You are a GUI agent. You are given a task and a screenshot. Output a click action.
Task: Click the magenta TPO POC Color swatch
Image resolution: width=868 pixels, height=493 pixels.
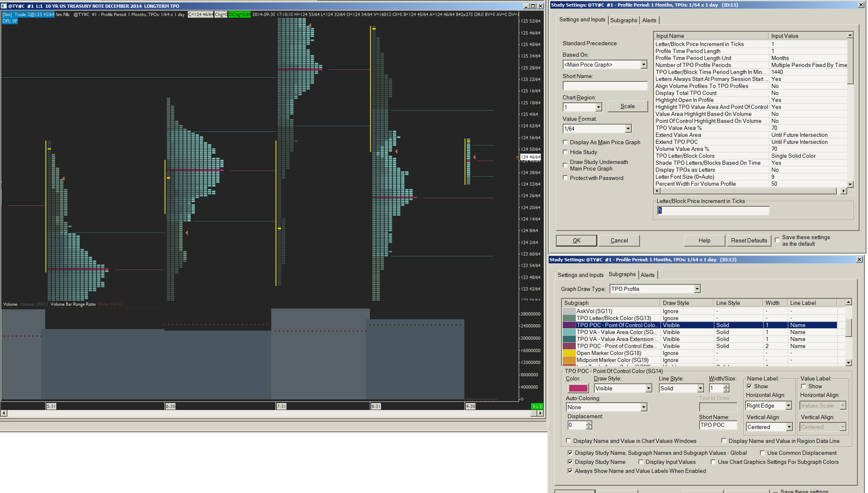click(x=578, y=388)
